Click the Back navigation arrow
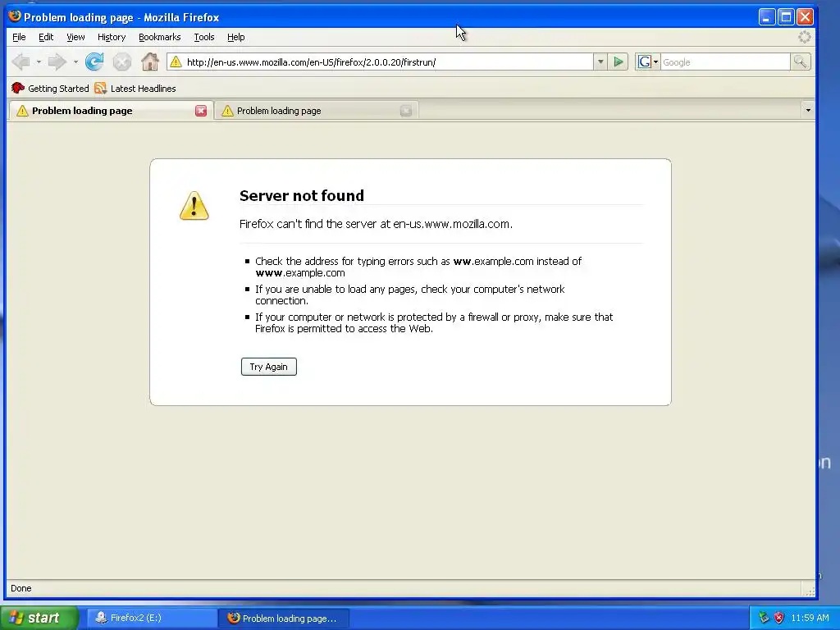Screen dimensions: 840x630 (21, 62)
